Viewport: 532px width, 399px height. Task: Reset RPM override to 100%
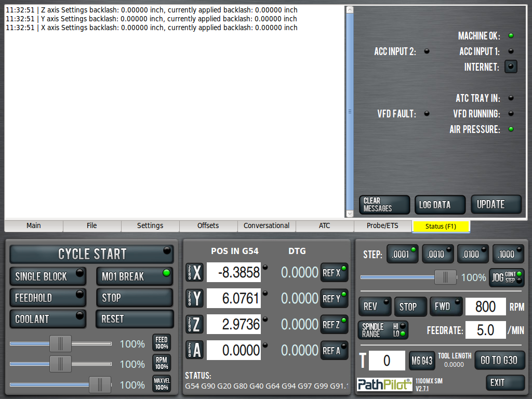(162, 363)
